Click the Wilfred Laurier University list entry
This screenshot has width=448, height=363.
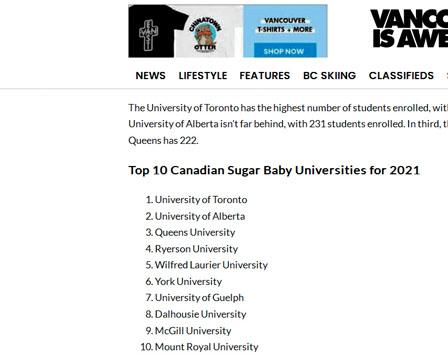(211, 265)
